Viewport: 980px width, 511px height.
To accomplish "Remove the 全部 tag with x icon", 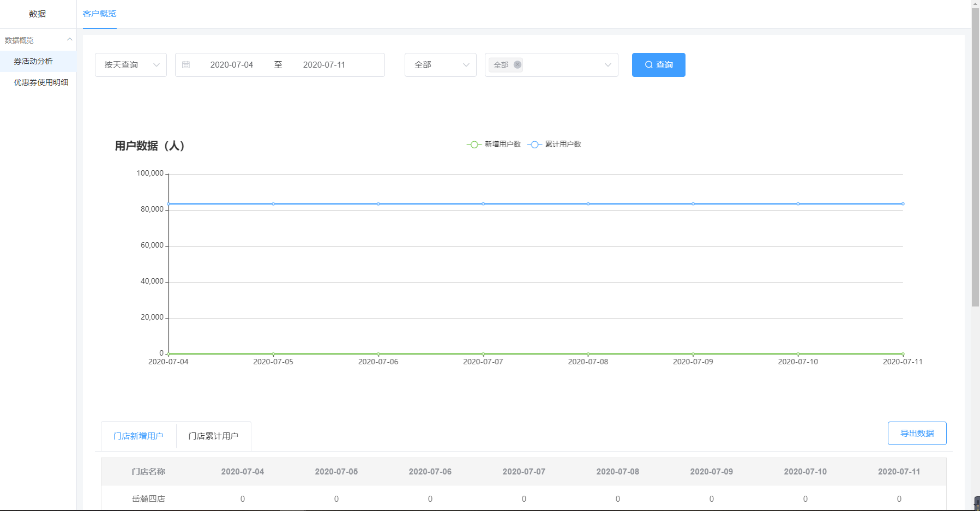I will click(x=518, y=65).
